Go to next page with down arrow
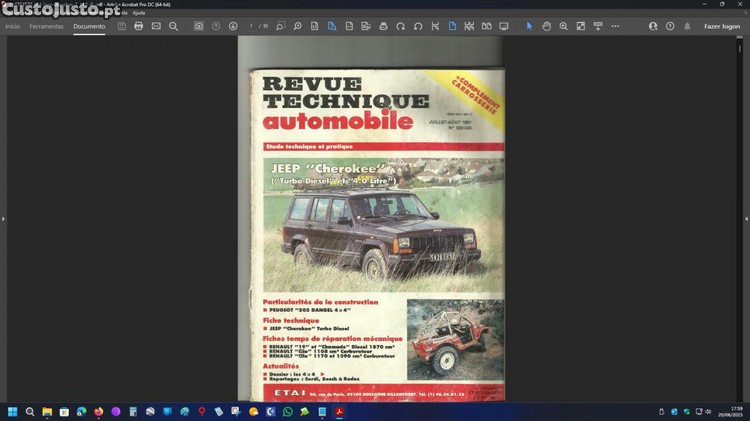Viewport: 750px width, 421px height. [233, 26]
